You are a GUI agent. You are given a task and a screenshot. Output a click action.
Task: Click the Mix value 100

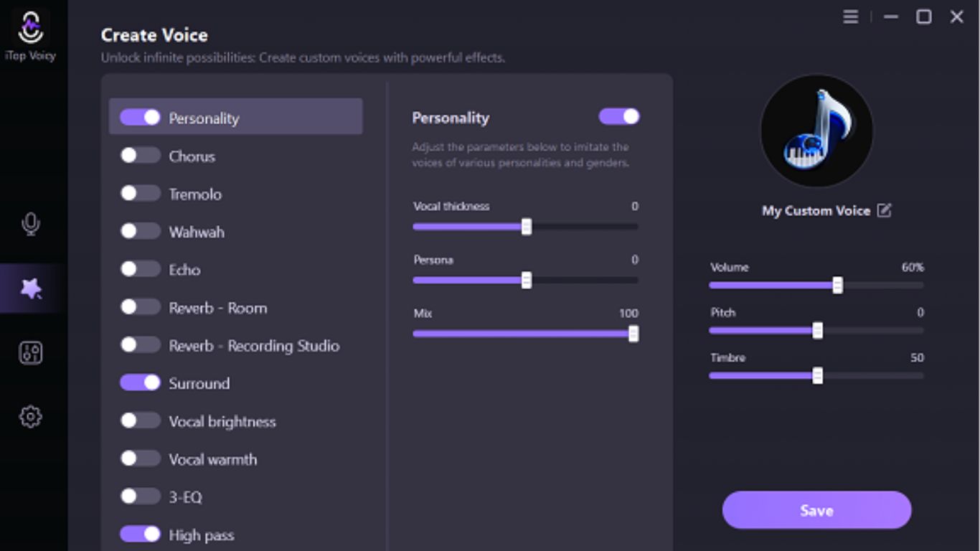point(628,314)
